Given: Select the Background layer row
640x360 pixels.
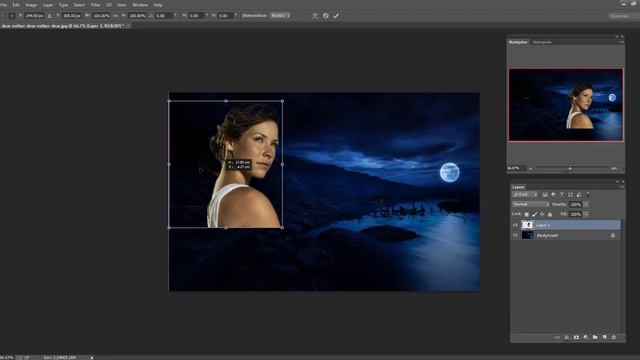Looking at the screenshot, I should click(566, 235).
